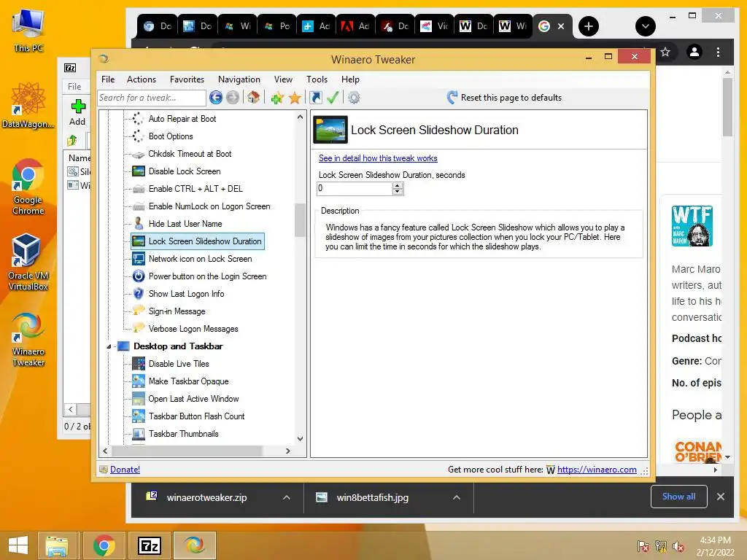Select Taskbar Button Flash Count
The height and width of the screenshot is (560, 747).
(196, 416)
